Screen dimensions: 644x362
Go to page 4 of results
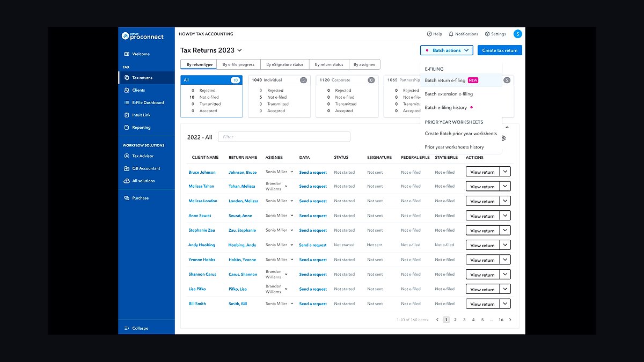(x=473, y=320)
